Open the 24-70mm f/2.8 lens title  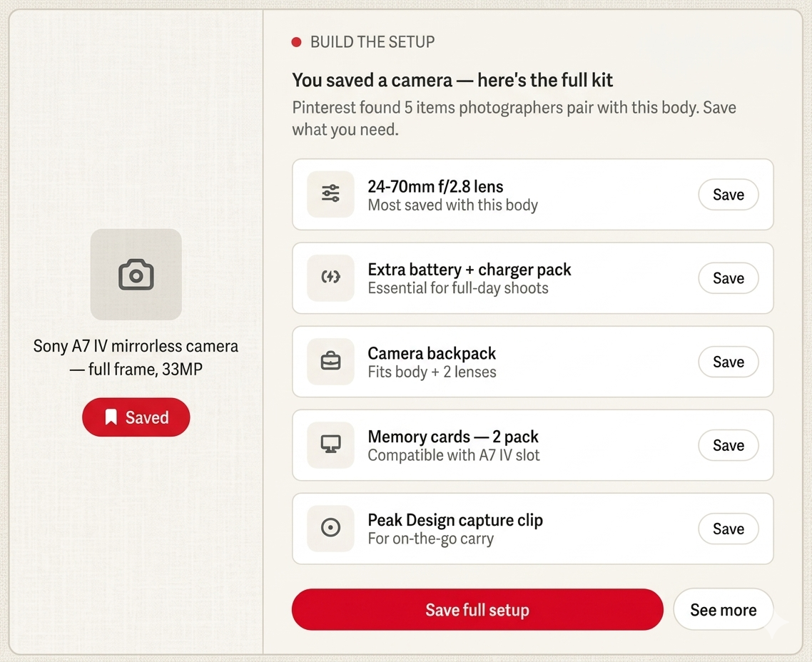point(435,186)
